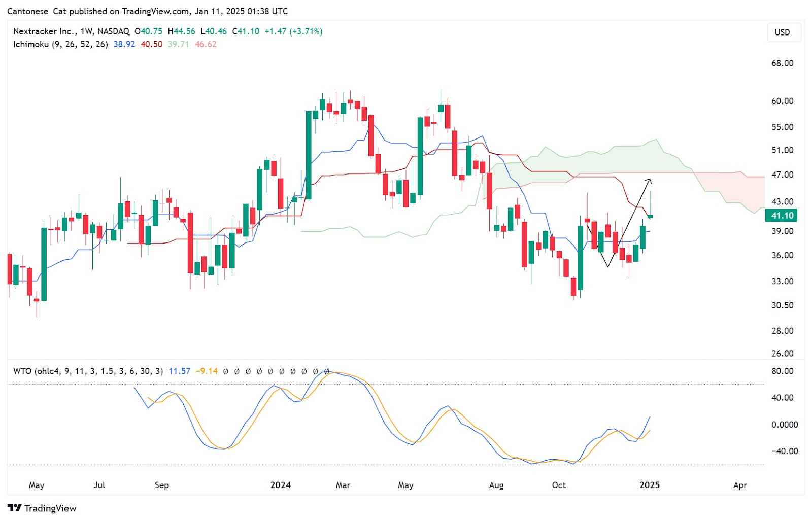812x521 pixels.
Task: Click the 30.50 price axis label
Action: [782, 305]
